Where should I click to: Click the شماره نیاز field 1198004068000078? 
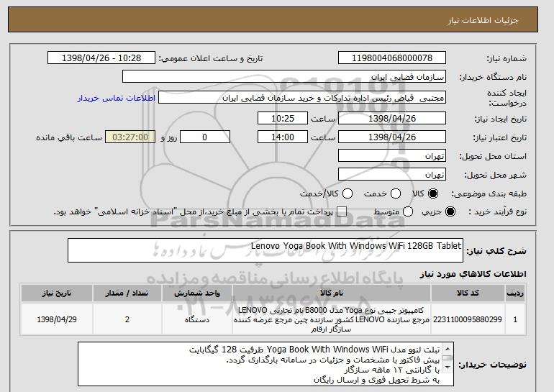pos(392,58)
